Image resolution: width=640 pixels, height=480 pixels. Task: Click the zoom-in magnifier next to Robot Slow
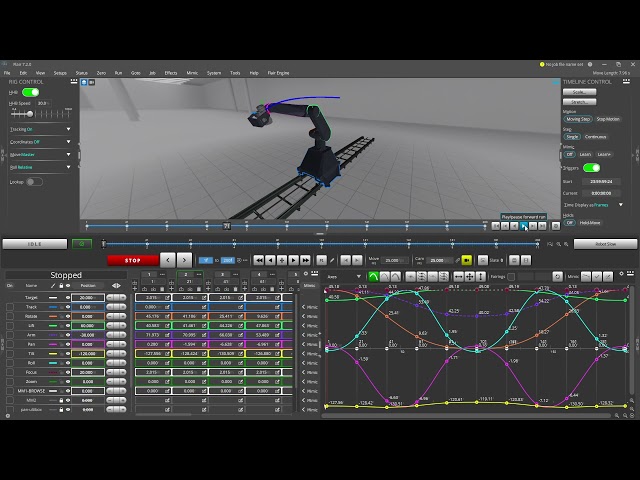(x=566, y=244)
